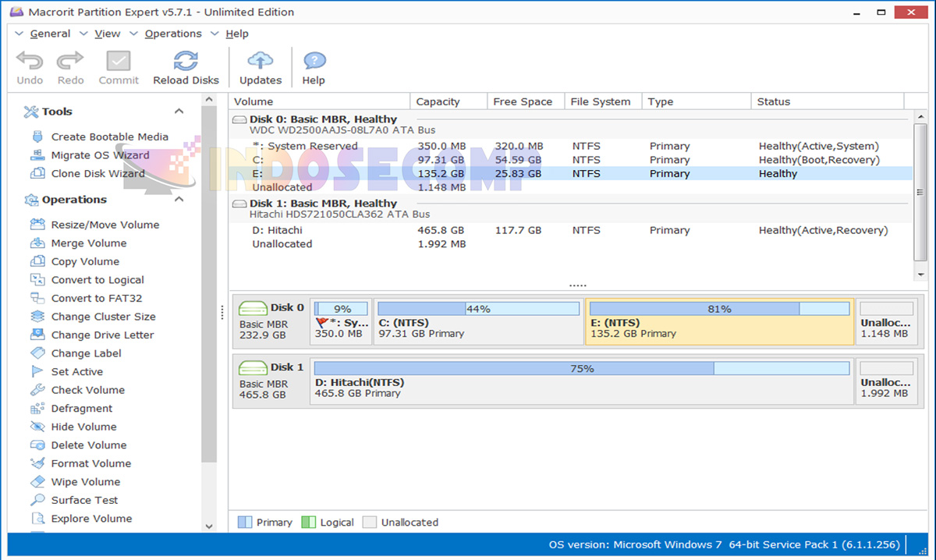Screen dimensions: 936x560
Task: Click the Commit checkmark icon
Action: tap(119, 61)
